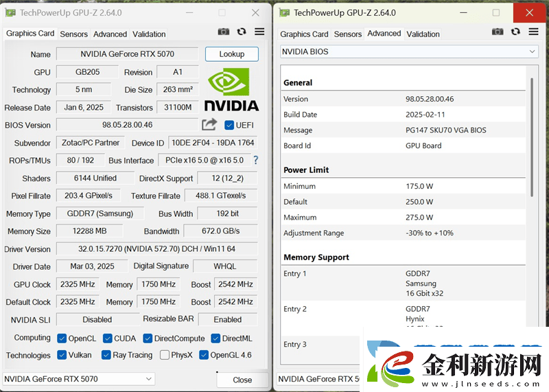Image resolution: width=549 pixels, height=392 pixels.
Task: Click the Driver Version field
Action: (x=157, y=249)
